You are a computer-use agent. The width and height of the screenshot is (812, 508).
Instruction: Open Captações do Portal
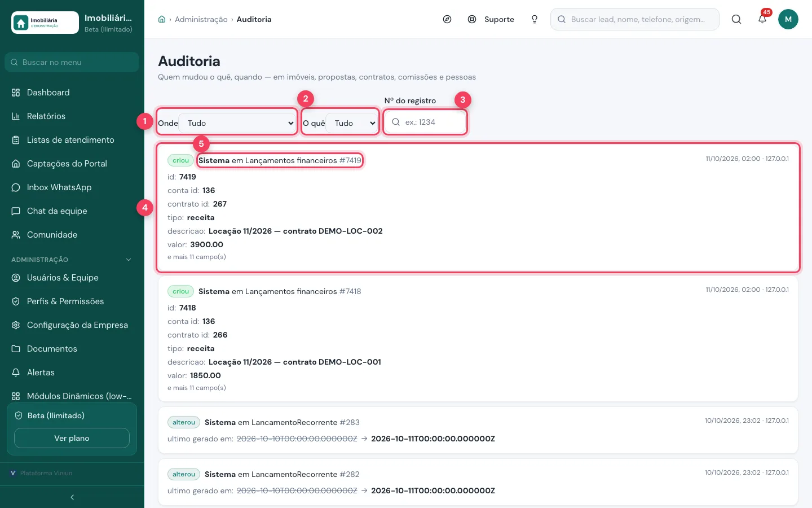click(x=72, y=164)
